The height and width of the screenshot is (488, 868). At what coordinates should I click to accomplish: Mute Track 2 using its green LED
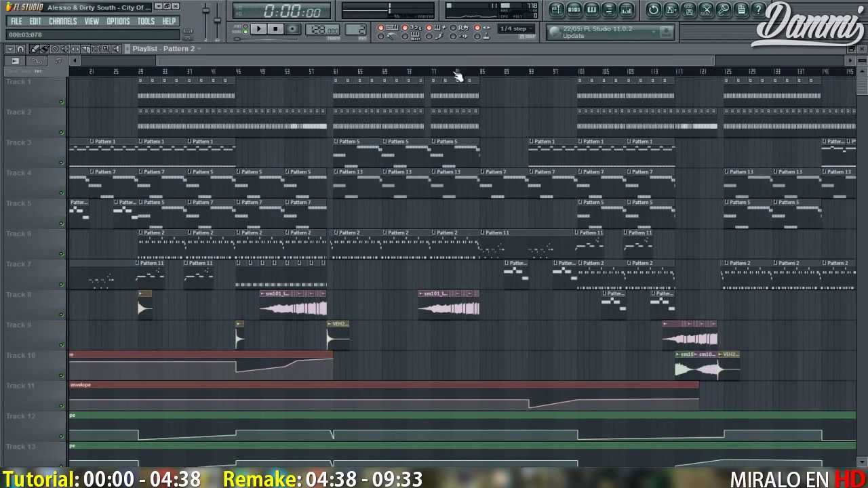[x=61, y=133]
